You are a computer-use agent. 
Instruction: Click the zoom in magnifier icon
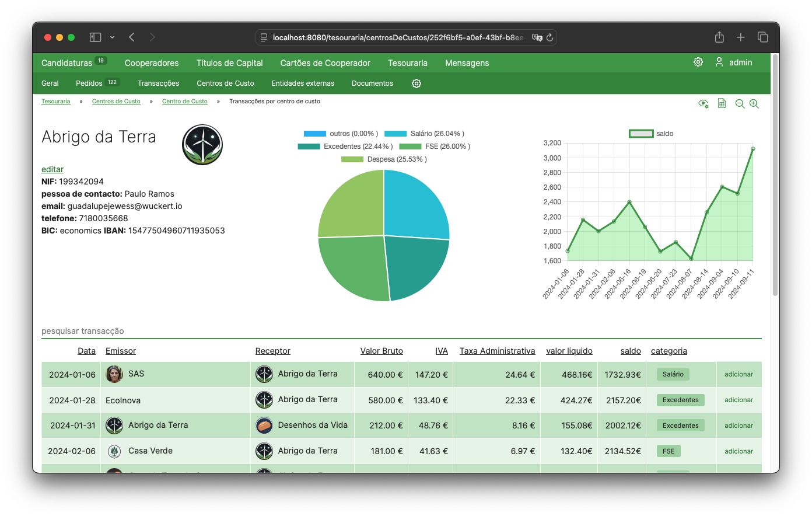click(x=754, y=104)
